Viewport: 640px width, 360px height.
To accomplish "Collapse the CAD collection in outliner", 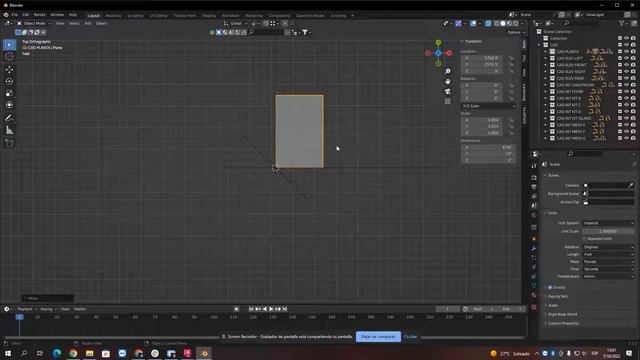I will pyautogui.click(x=539, y=45).
